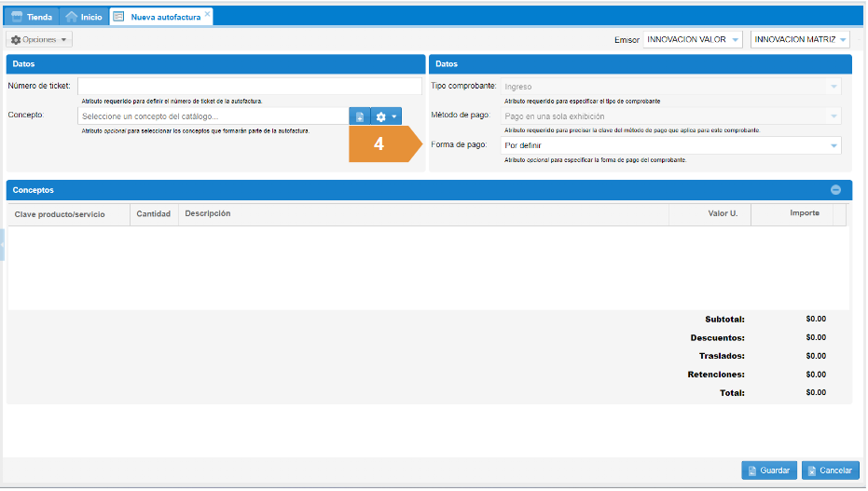The width and height of the screenshot is (868, 491).
Task: Click the Tienda store icon tab
Action: [x=18, y=17]
